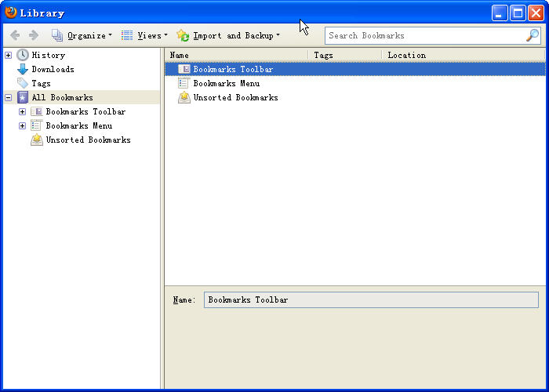The image size is (549, 392).
Task: Expand Bookmarks Menu node in sidebar
Action: tap(22, 125)
